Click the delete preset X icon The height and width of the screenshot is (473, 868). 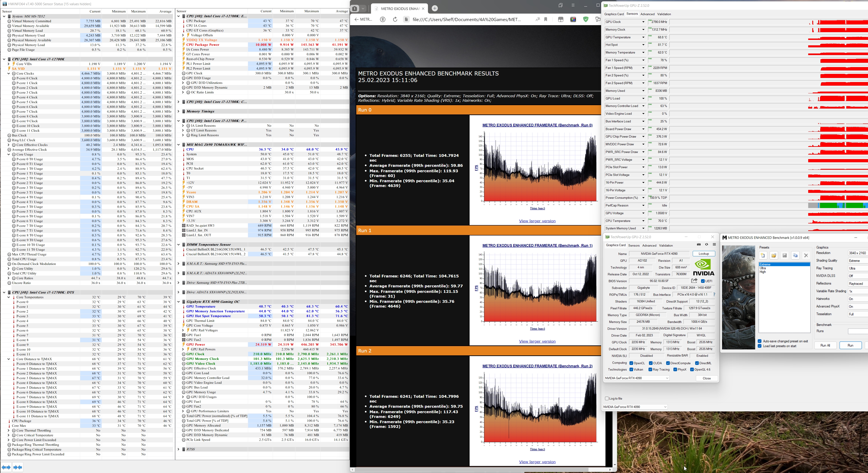point(806,255)
